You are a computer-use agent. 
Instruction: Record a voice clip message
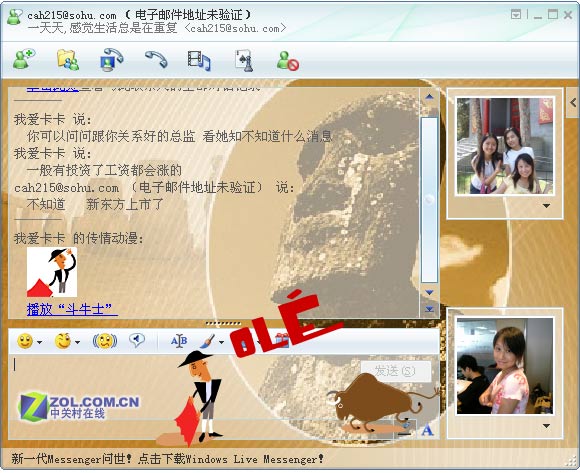[x=137, y=340]
